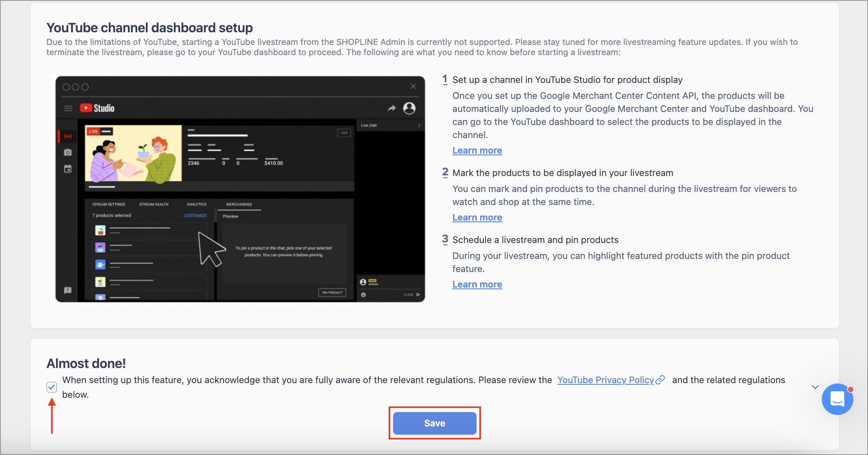Click 'Schedule a livestream and pin products' title
Image resolution: width=868 pixels, height=455 pixels.
point(535,240)
